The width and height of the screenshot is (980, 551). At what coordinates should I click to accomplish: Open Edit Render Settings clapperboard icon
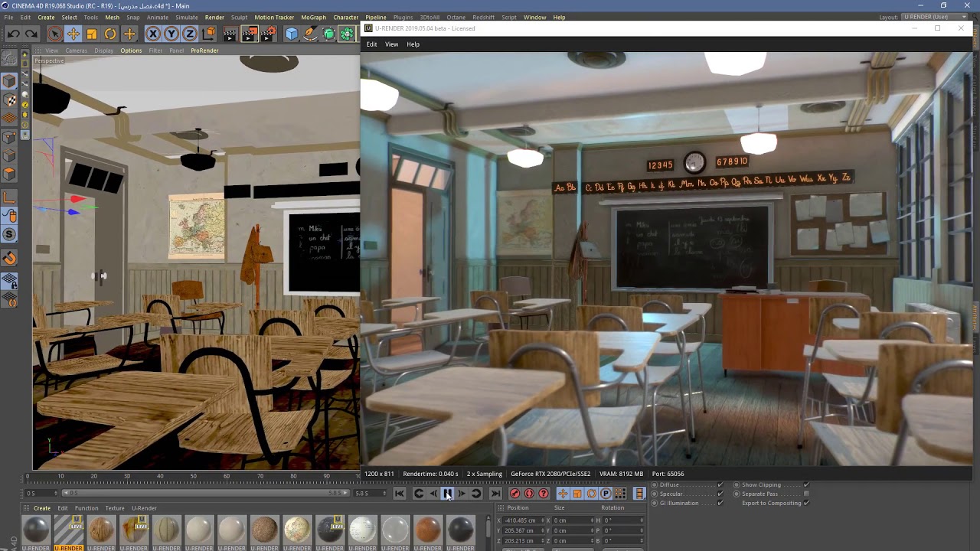click(x=268, y=34)
